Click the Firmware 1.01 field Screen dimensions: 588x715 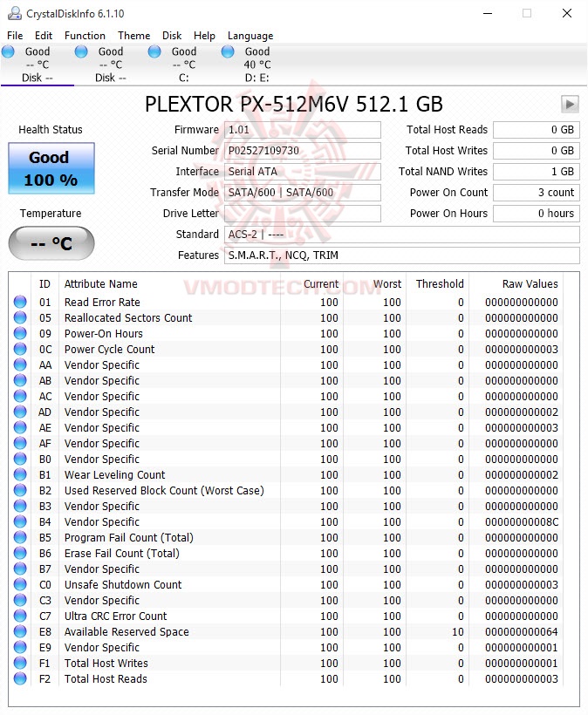pyautogui.click(x=303, y=130)
